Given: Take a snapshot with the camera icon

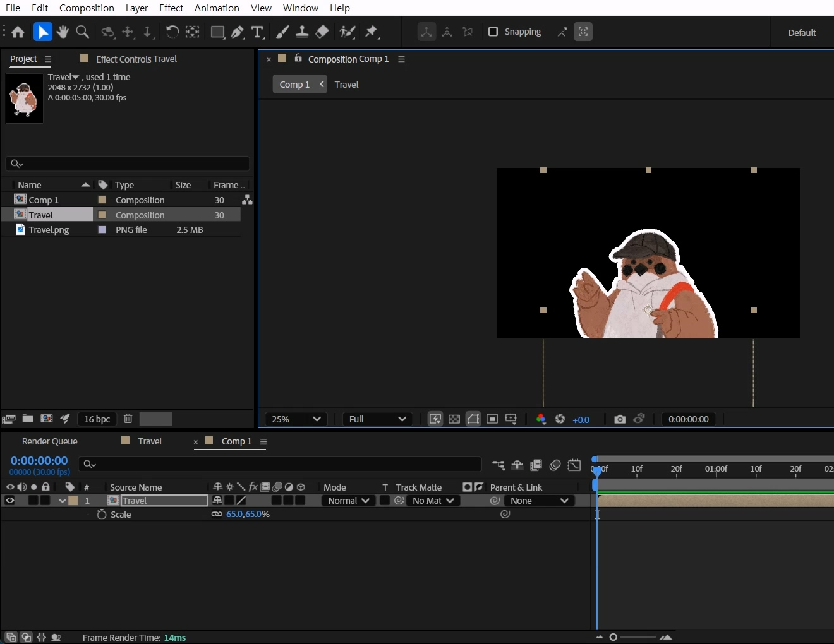Looking at the screenshot, I should pyautogui.click(x=620, y=419).
